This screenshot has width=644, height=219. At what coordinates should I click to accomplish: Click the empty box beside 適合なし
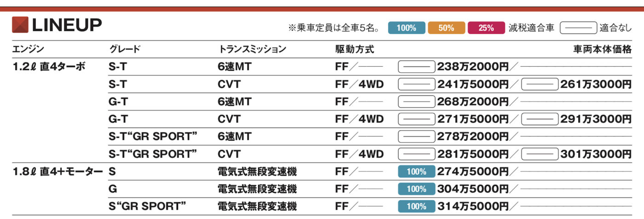pos(578,28)
